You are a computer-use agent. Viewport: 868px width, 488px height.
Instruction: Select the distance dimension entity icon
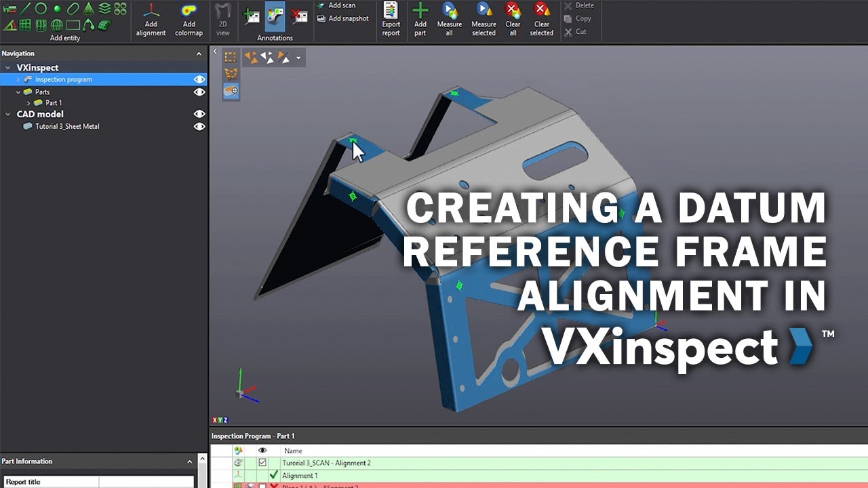9,9
